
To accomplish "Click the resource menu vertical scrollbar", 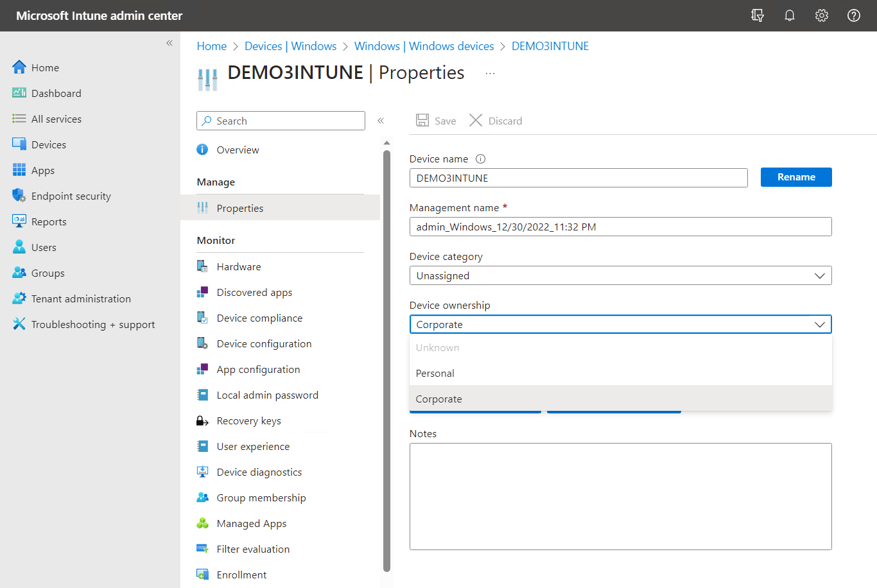I will 386,361.
